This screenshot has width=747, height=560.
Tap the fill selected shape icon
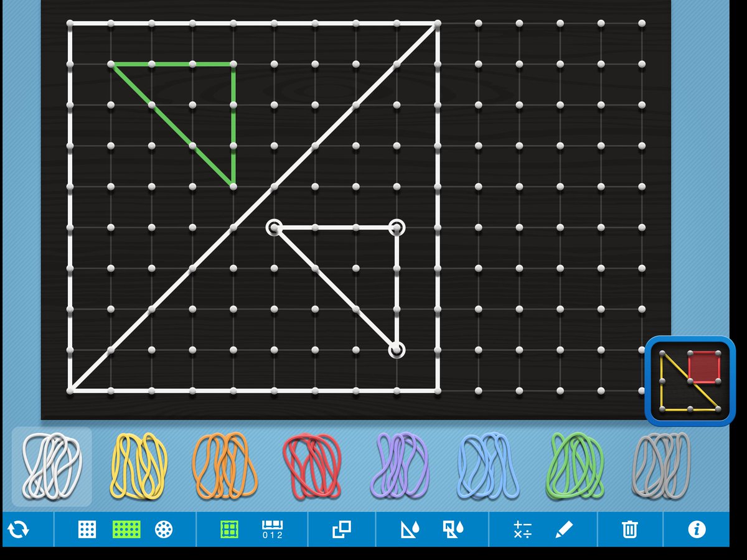click(410, 530)
